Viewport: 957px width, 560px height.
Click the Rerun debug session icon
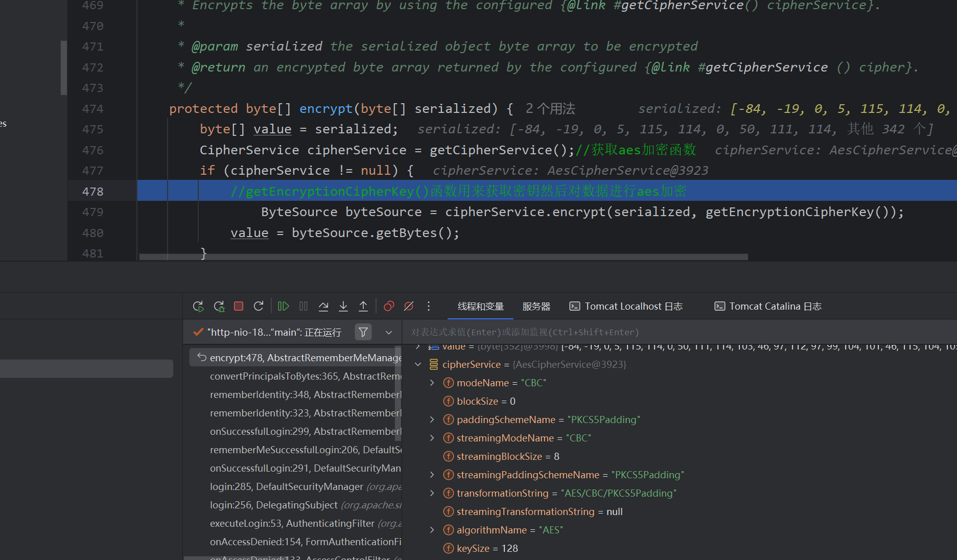coord(198,306)
